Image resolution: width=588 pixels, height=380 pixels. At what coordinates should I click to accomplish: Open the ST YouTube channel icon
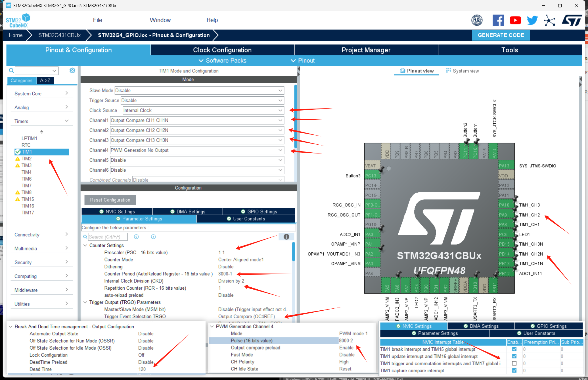[515, 20]
